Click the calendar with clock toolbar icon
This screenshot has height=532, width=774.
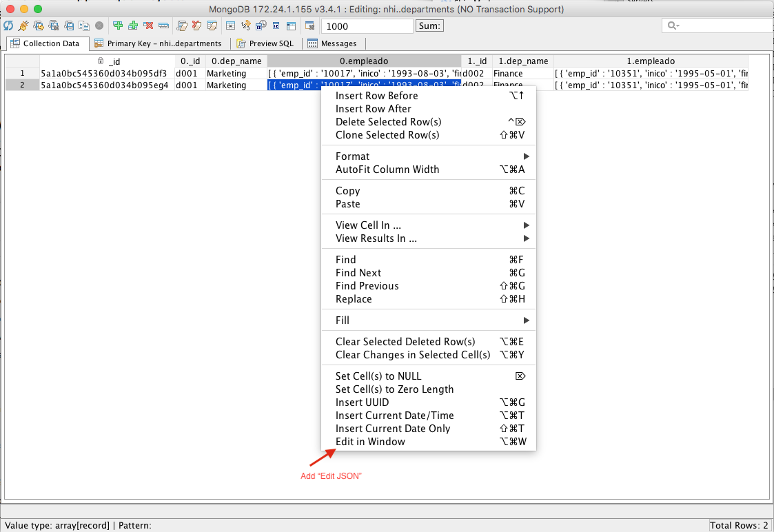261,25
